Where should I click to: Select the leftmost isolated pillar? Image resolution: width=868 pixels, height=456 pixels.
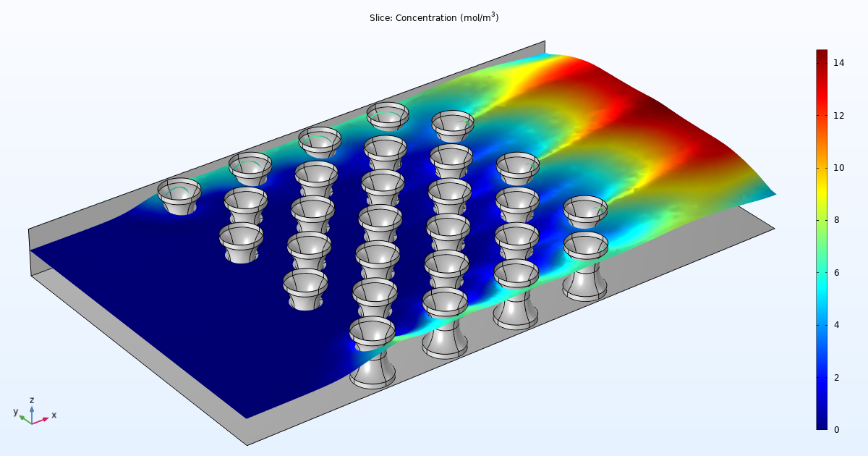[179, 197]
